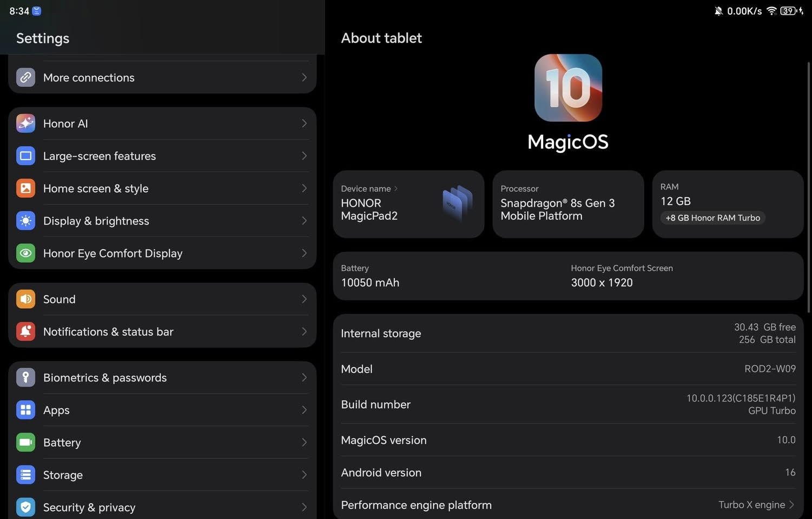Tap the MagicOS 10 logo
Image resolution: width=812 pixels, height=519 pixels.
coord(568,88)
